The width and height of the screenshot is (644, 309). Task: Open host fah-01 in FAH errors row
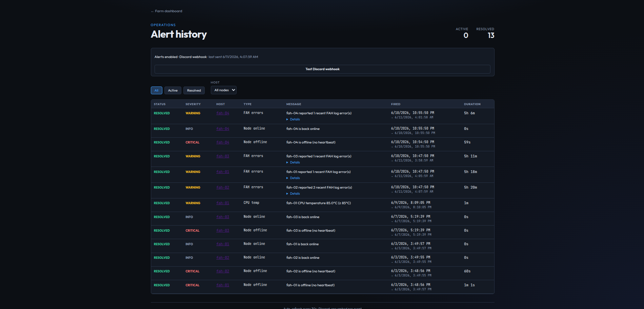(223, 172)
